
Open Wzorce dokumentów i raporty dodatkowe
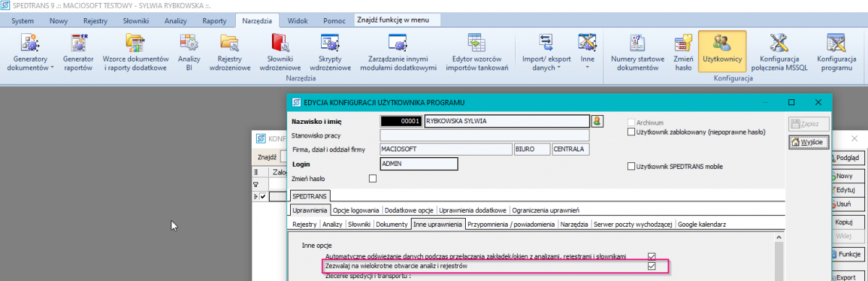pyautogui.click(x=135, y=53)
